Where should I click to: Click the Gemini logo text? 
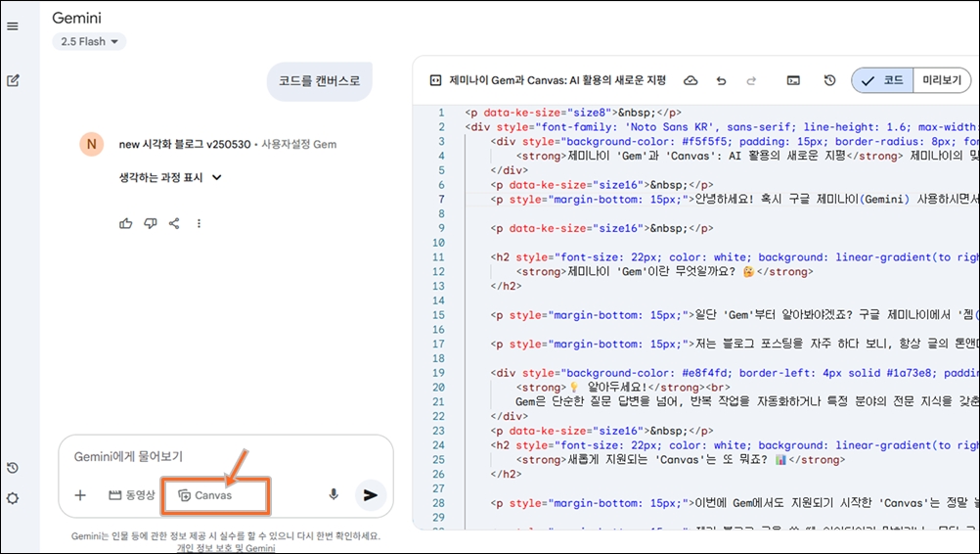pyautogui.click(x=77, y=19)
